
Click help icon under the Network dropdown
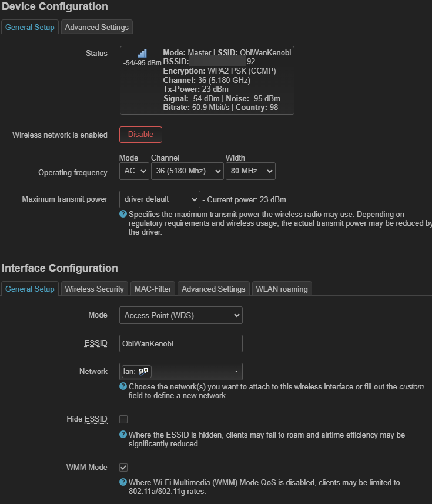(x=123, y=386)
